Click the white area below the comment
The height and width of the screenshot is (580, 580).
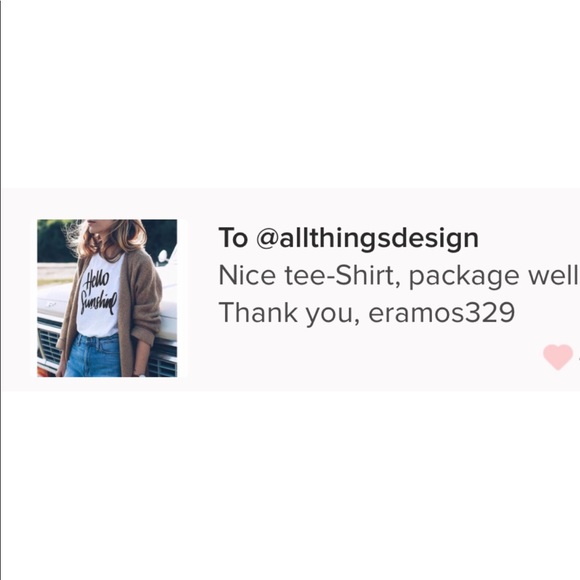click(290, 485)
